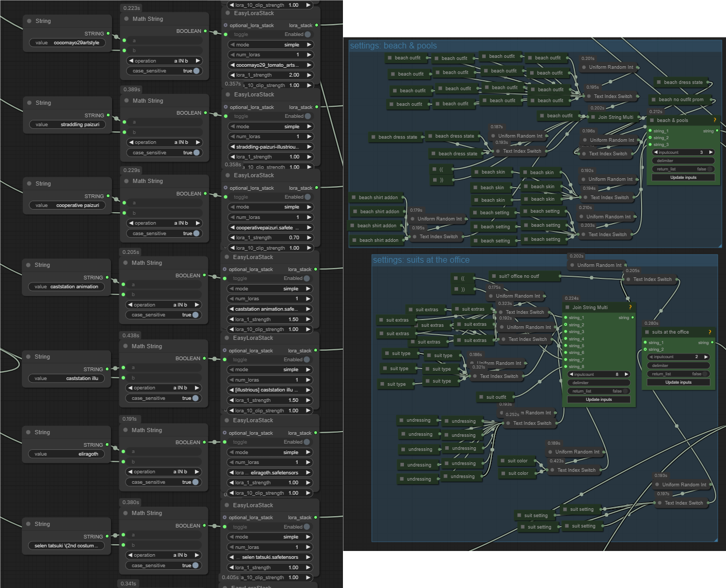
Task: Select the settings: suits at the office group header
Action: (x=421, y=260)
